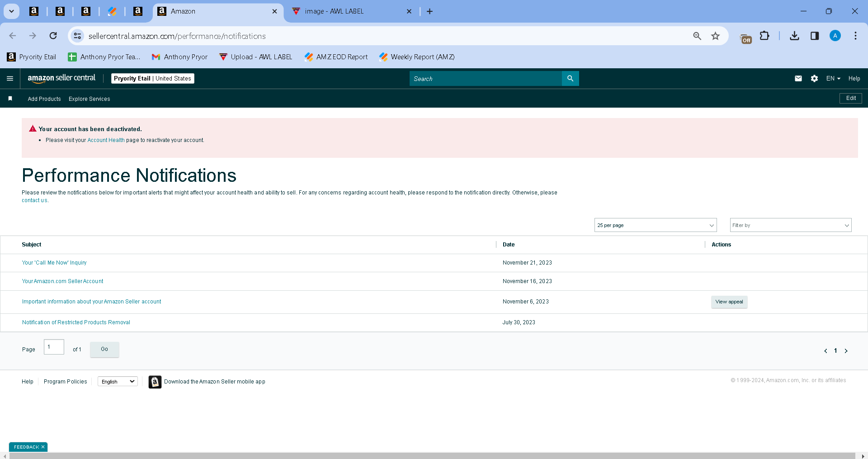
Task: Switch to the third pinned Amazon tab
Action: tap(86, 11)
